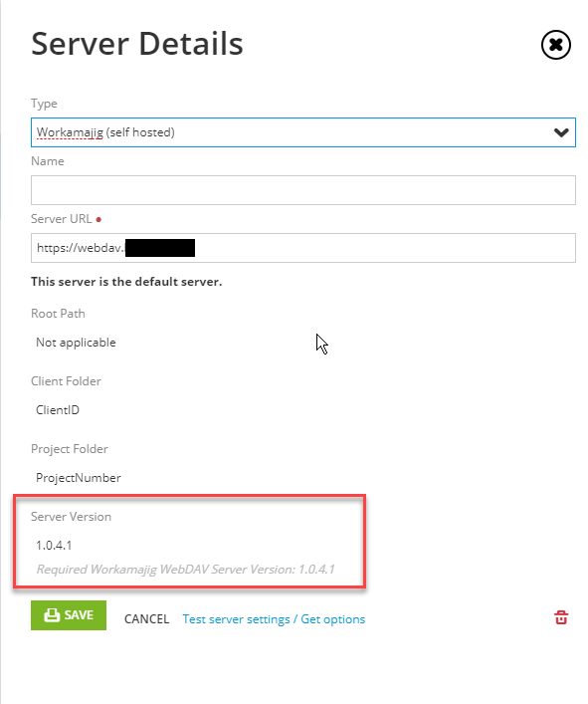
Task: Click the Server URL input field
Action: [x=303, y=248]
